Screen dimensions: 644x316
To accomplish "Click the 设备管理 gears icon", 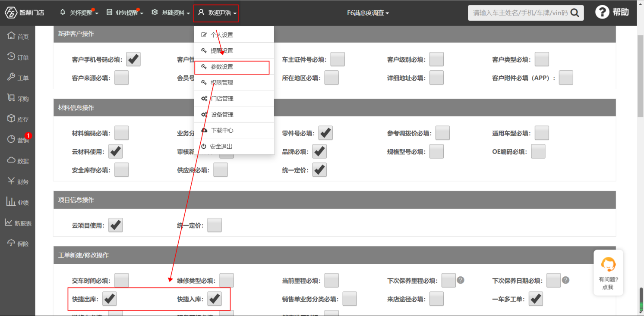I will [x=204, y=114].
